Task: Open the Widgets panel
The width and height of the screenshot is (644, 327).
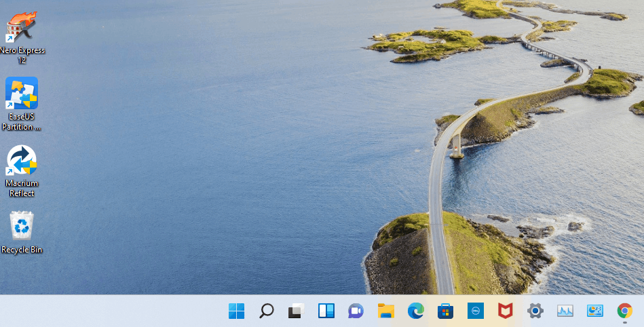Action: [326, 311]
